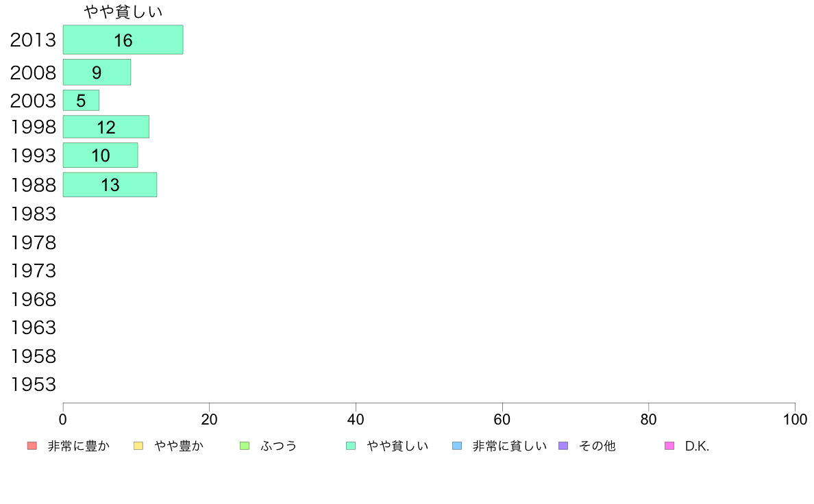Click the purple その他 legend swatch

tap(563, 446)
